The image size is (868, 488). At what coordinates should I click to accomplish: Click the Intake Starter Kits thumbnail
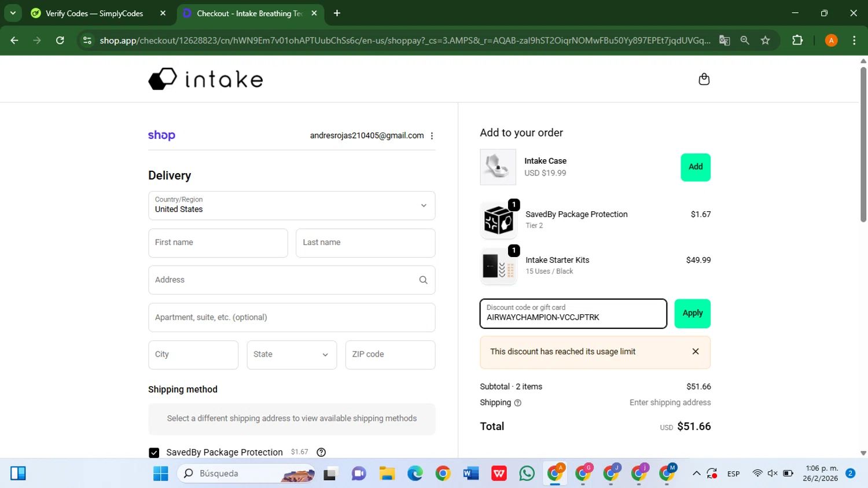click(x=499, y=266)
